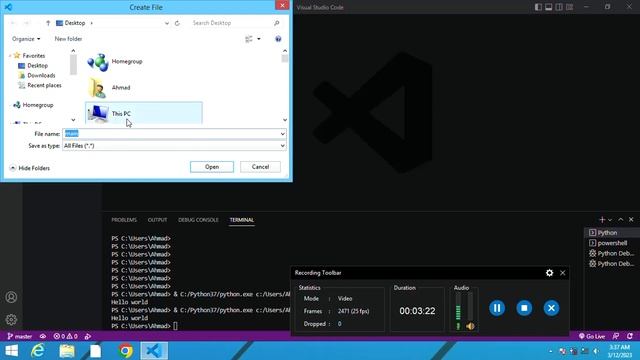Open Customize Layout icon in VS Code title bar

point(569,7)
